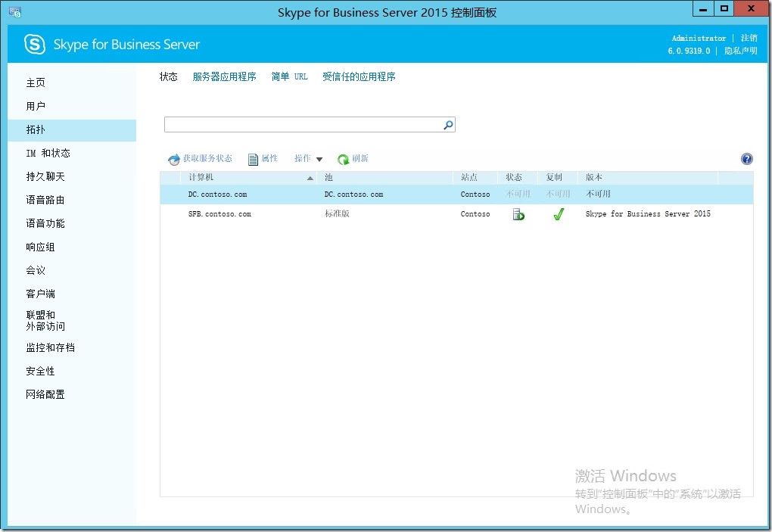This screenshot has height=532, width=772.
Task: Refresh the list with 刷新
Action: click(x=353, y=158)
